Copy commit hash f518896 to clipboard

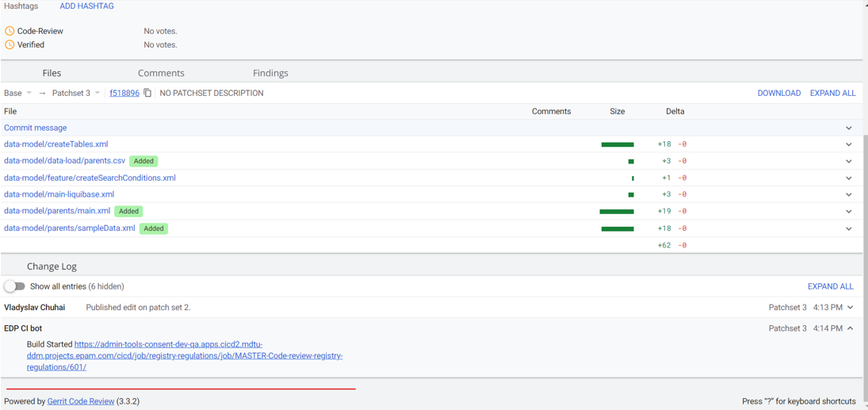click(147, 93)
